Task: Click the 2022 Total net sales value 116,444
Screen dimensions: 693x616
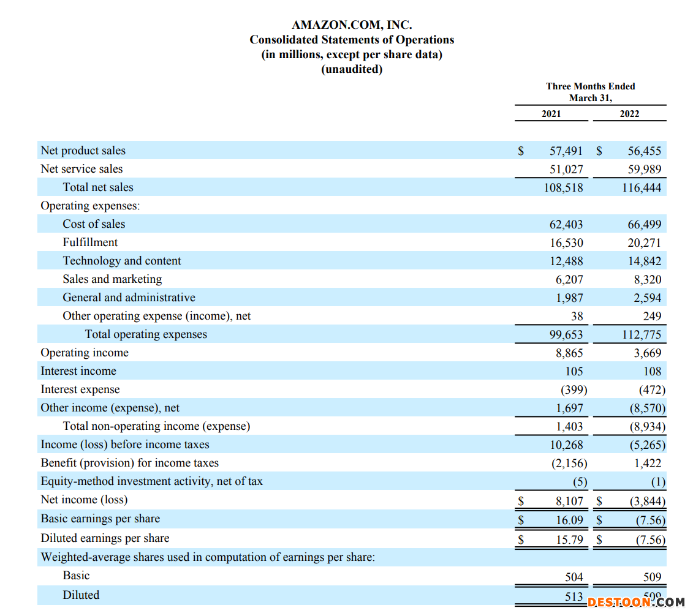Action: (642, 188)
